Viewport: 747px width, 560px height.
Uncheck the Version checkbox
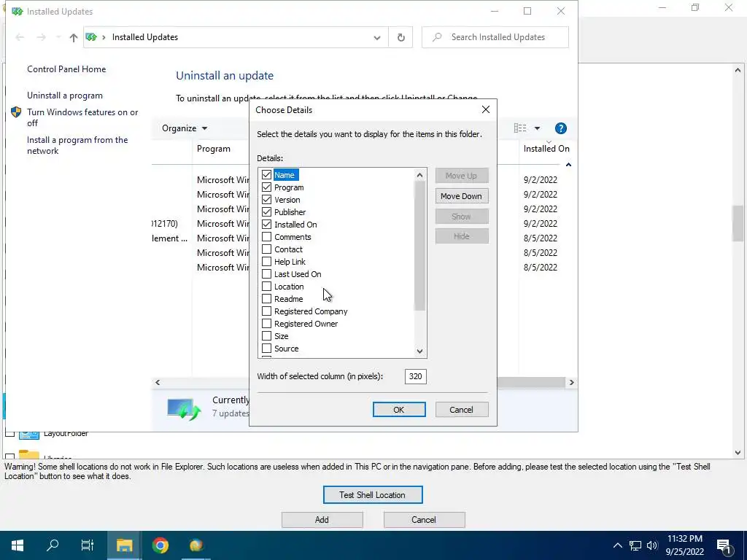266,200
